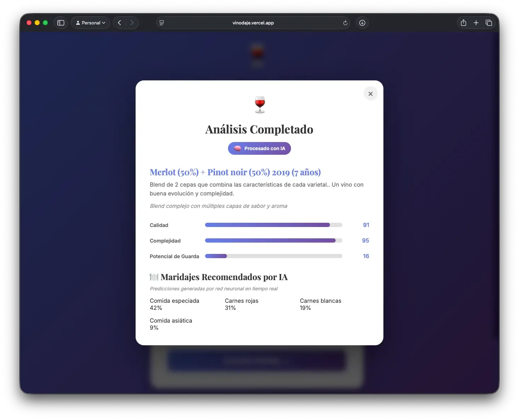Screen dimensions: 519x420
Task: Select the Comida especiada pairing
Action: click(x=174, y=304)
